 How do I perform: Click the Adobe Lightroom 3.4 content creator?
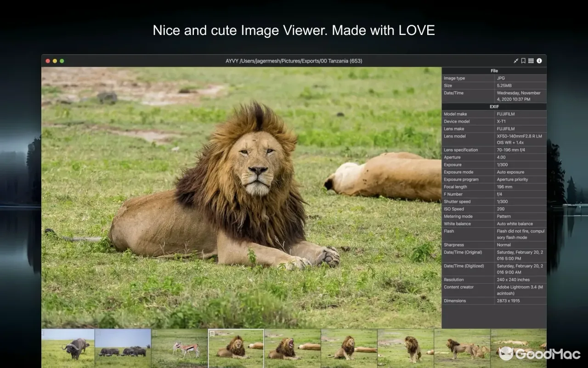[520, 290]
